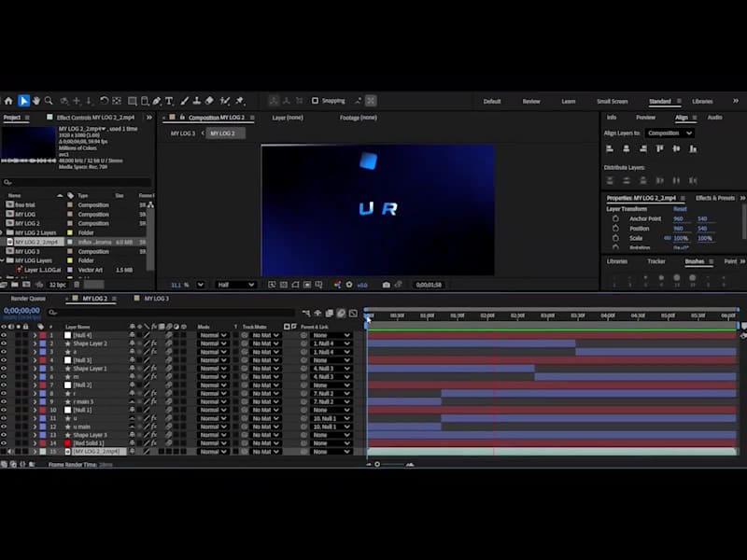The image size is (747, 560).
Task: Select the Selection arrow tool
Action: [23, 101]
